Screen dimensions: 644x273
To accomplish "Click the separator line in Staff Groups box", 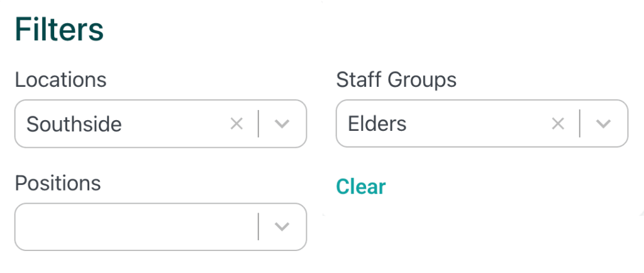I will pos(580,124).
